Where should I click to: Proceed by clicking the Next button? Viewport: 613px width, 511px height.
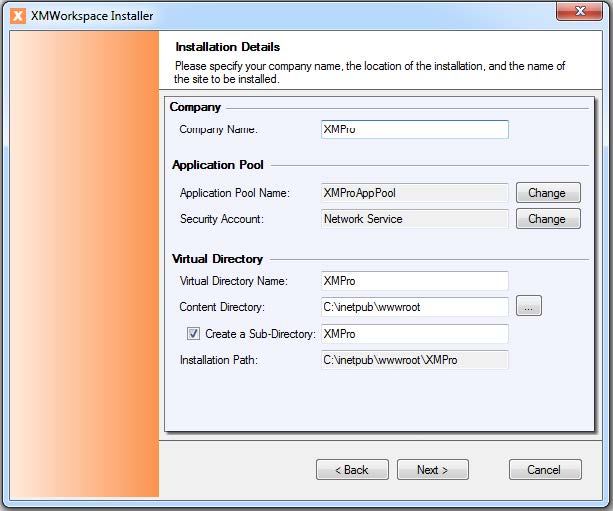[x=433, y=469]
